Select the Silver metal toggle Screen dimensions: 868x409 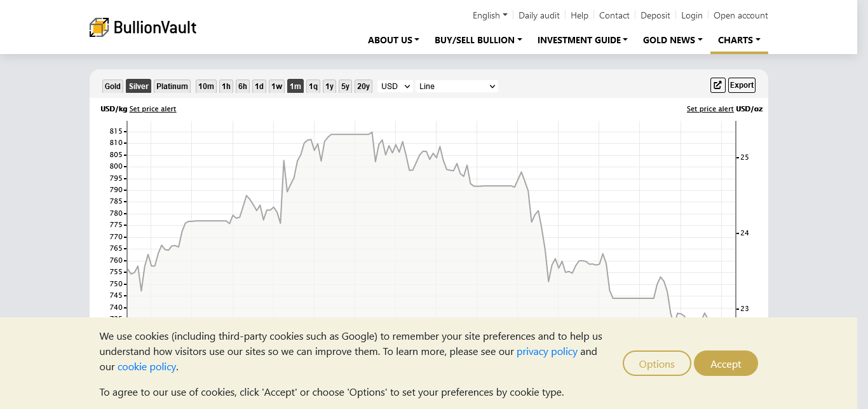[139, 87]
